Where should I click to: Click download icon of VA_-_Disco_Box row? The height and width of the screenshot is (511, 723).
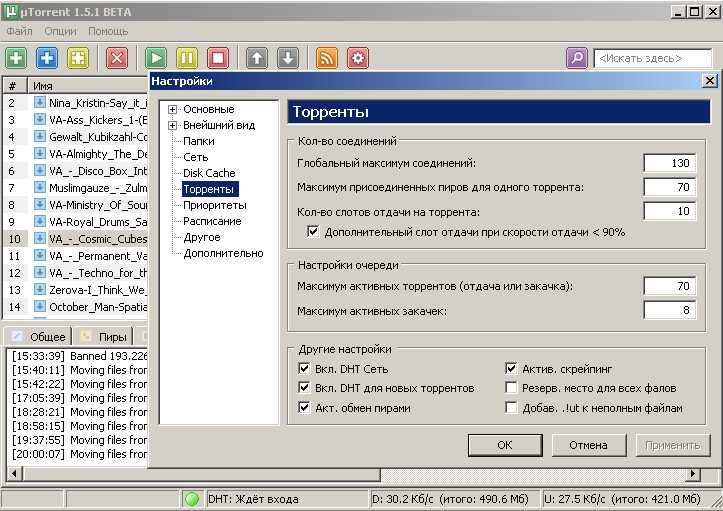40,171
